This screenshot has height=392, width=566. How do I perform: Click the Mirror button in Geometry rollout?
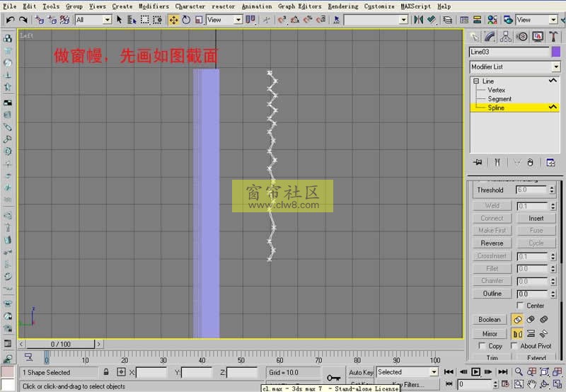point(490,333)
